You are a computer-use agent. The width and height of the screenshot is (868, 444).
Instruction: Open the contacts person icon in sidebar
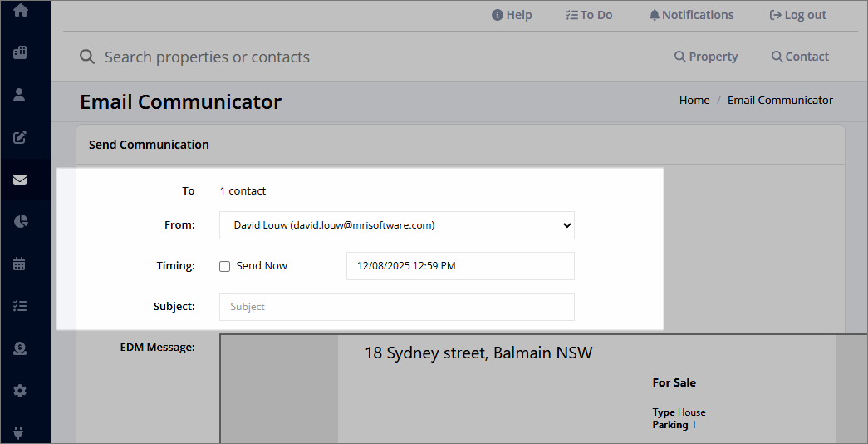click(19, 95)
